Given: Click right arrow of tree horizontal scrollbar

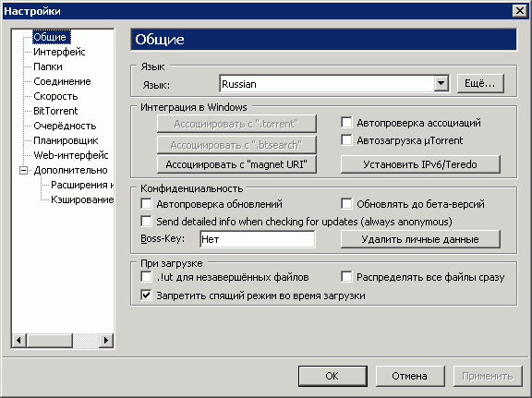Looking at the screenshot, I should point(106,340).
